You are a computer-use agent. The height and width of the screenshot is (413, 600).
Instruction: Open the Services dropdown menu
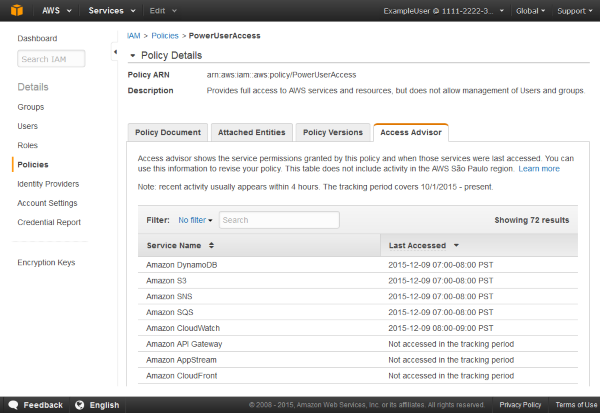point(112,11)
